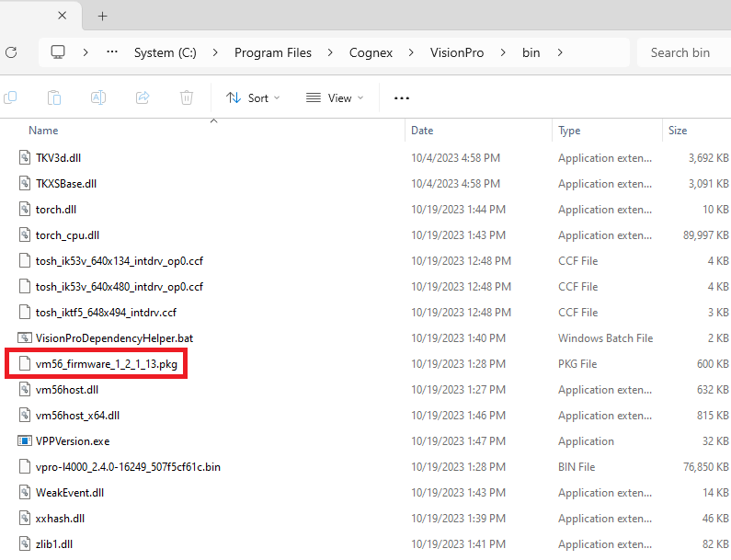The image size is (731, 560).
Task: Click the Share toolbar icon
Action: [x=143, y=97]
